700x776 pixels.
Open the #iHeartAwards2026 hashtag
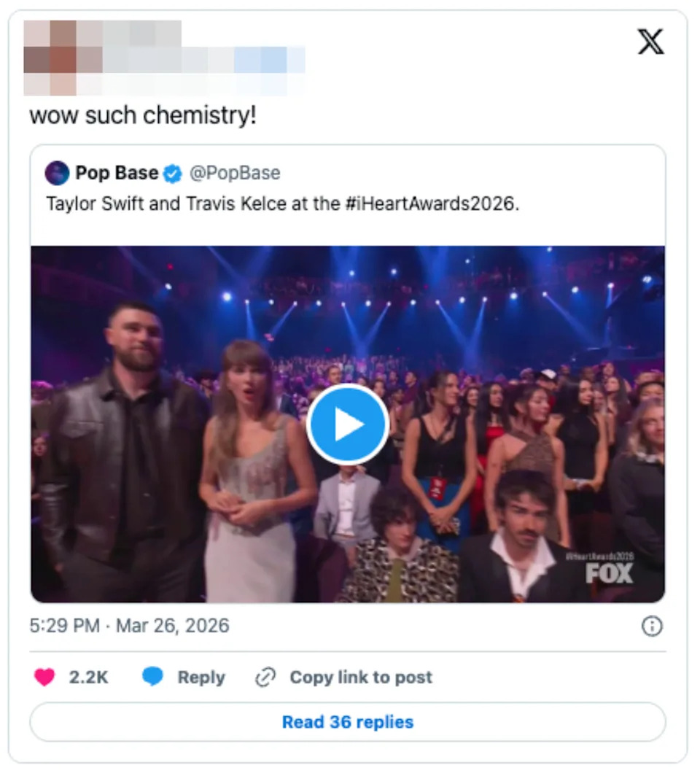coord(430,204)
